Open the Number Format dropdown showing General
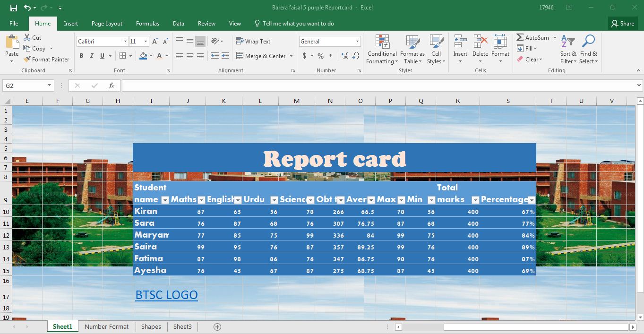This screenshot has width=644, height=334. [357, 41]
